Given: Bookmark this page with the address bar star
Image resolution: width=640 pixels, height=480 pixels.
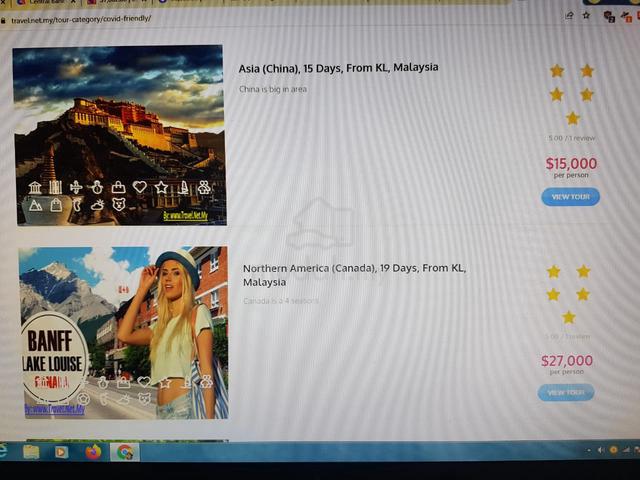Looking at the screenshot, I should point(586,16).
